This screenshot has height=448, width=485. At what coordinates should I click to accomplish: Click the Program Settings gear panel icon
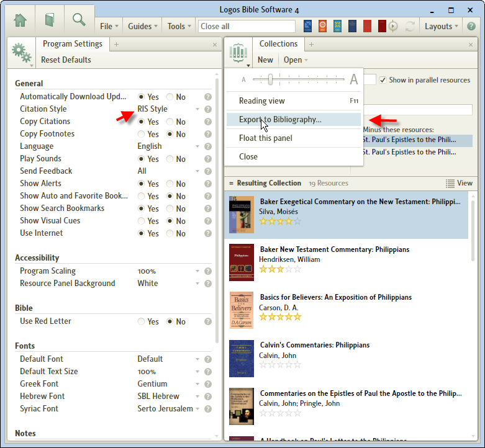[22, 53]
